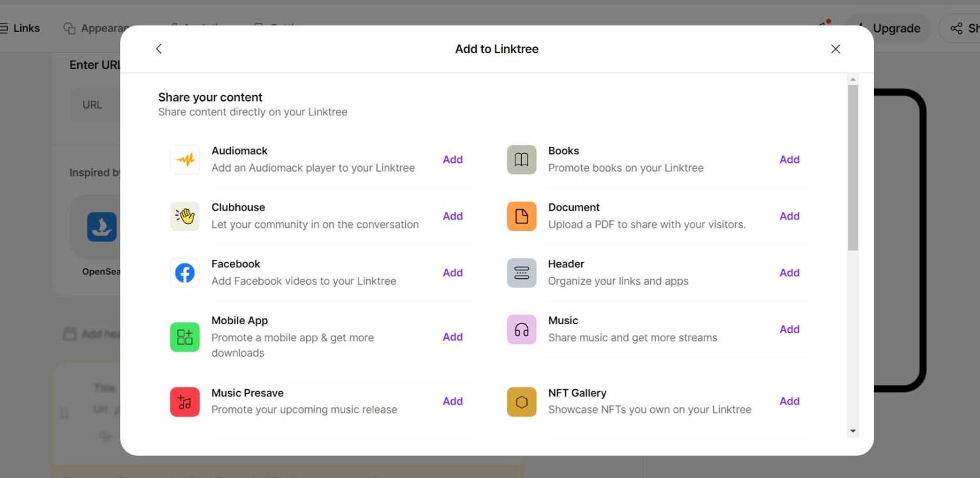Screen dimensions: 980x478
Task: Add Audiomack to your Linktree
Action: click(x=453, y=160)
